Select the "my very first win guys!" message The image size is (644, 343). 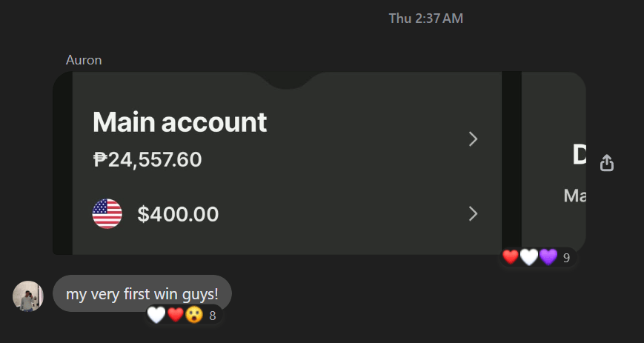pyautogui.click(x=142, y=293)
